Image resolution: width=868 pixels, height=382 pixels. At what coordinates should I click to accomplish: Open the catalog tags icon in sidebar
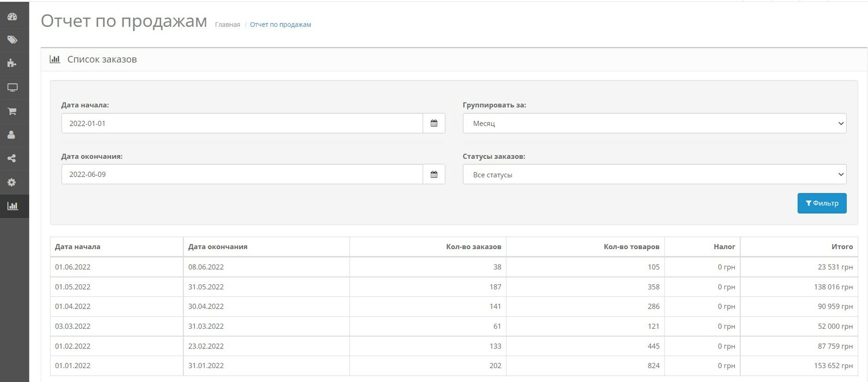point(12,40)
